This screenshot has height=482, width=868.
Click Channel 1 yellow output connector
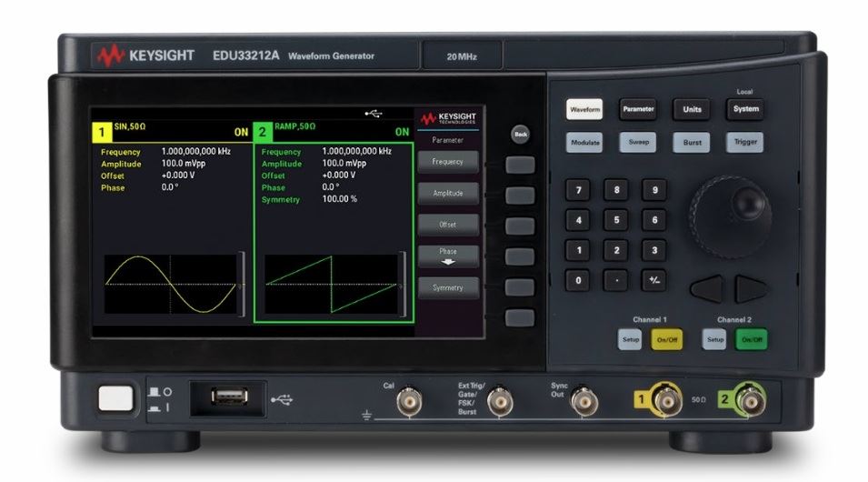pyautogui.click(x=666, y=399)
